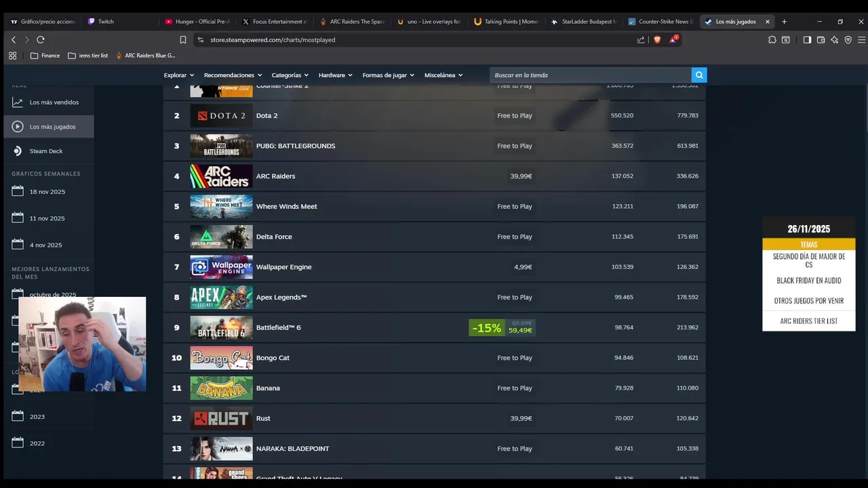Open the Brave Wallet icon

821,40
